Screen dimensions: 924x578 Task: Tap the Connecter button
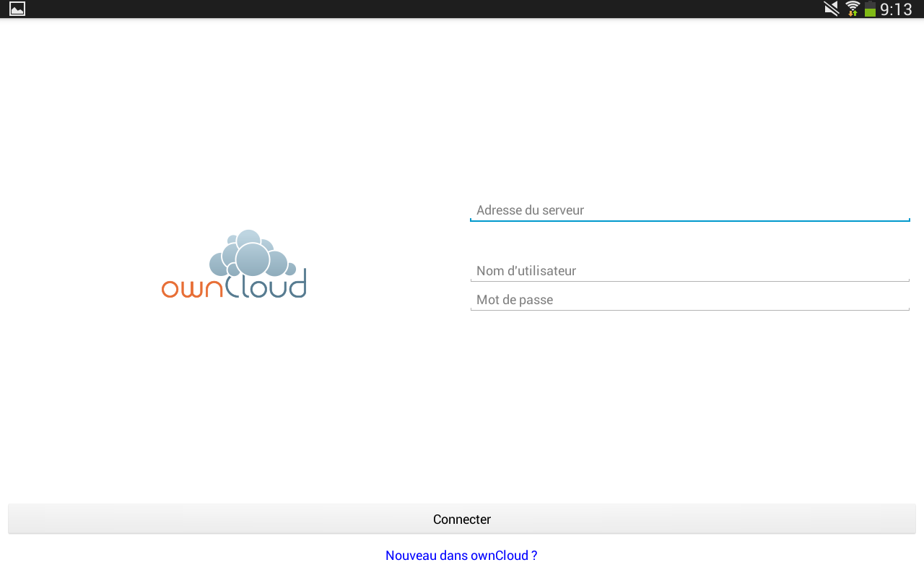click(462, 519)
